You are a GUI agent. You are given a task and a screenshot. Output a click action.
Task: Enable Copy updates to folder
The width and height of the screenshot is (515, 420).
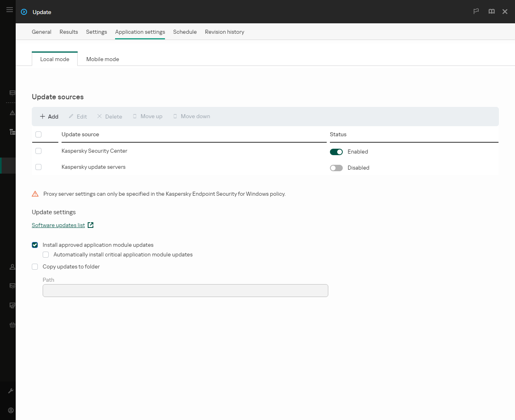(x=35, y=266)
